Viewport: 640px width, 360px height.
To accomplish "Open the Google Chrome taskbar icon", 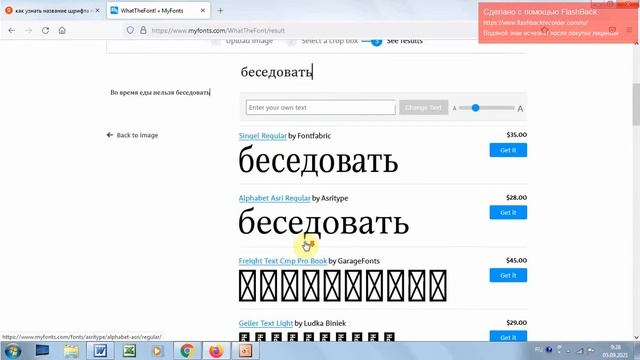I will 187,351.
